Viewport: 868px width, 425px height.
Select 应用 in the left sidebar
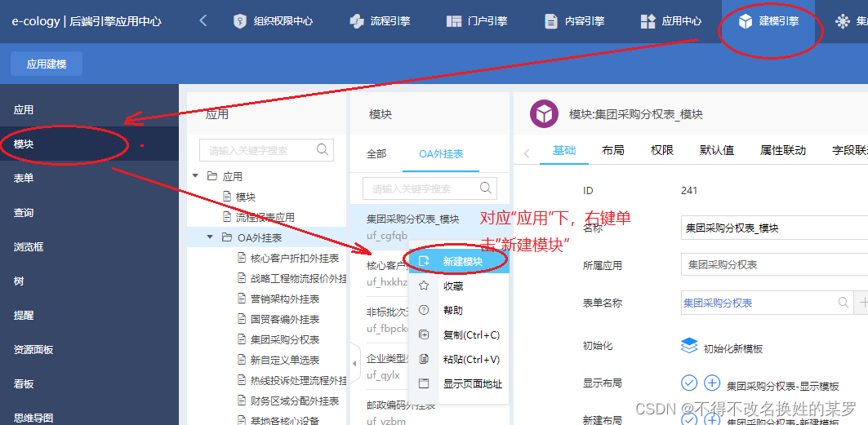click(x=89, y=109)
